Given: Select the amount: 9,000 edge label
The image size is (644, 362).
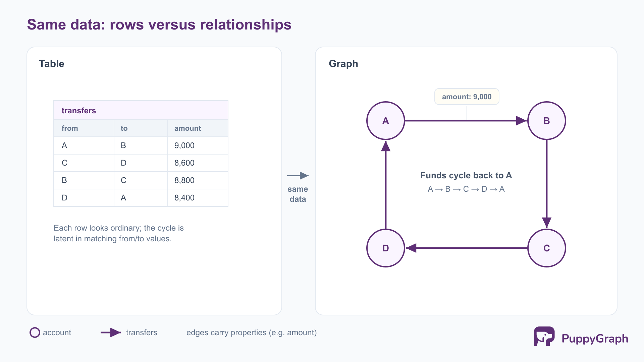Looking at the screenshot, I should 467,97.
